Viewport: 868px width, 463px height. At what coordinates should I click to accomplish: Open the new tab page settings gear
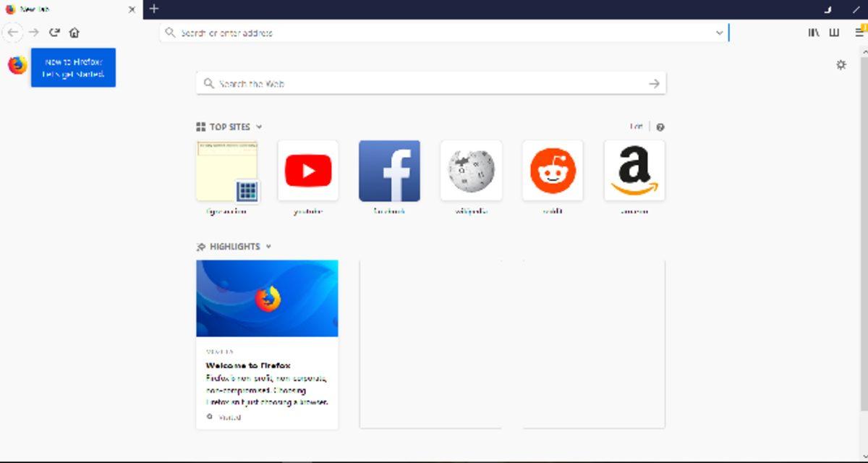click(841, 64)
